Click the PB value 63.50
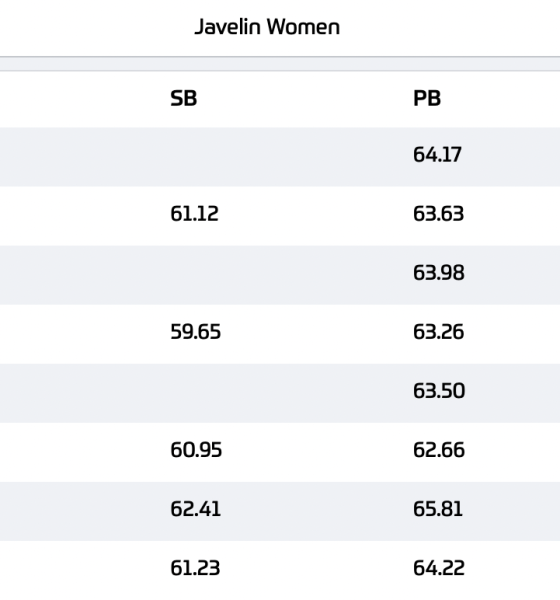560x600 pixels. pyautogui.click(x=439, y=391)
